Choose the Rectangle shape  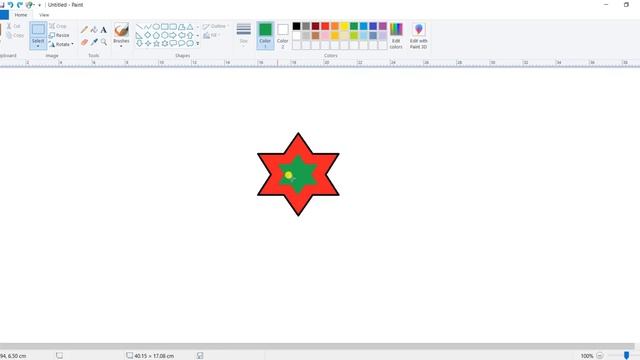(164, 27)
